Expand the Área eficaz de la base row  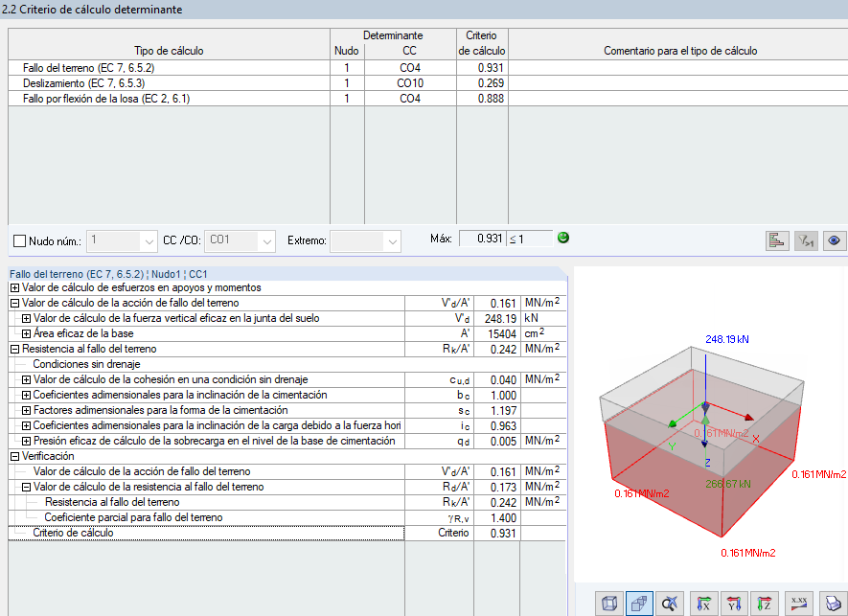(26, 333)
